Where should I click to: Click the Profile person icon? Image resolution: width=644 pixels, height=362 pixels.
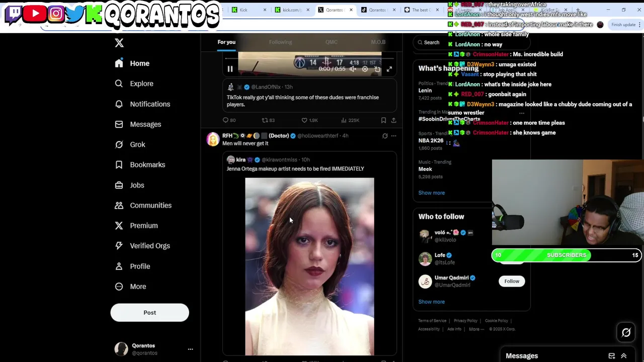(x=119, y=266)
